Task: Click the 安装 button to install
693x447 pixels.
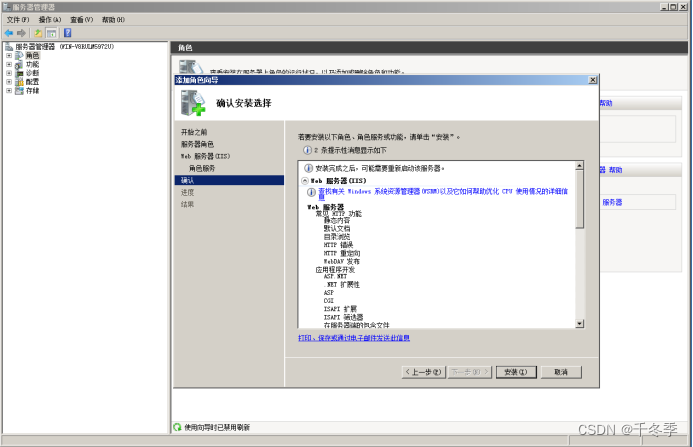Action: (x=516, y=372)
